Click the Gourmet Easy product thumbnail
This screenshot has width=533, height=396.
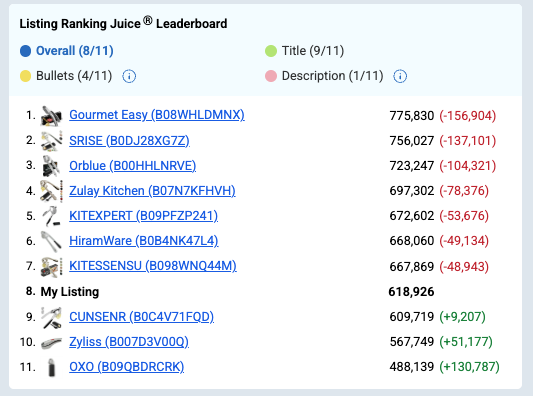coord(51,116)
